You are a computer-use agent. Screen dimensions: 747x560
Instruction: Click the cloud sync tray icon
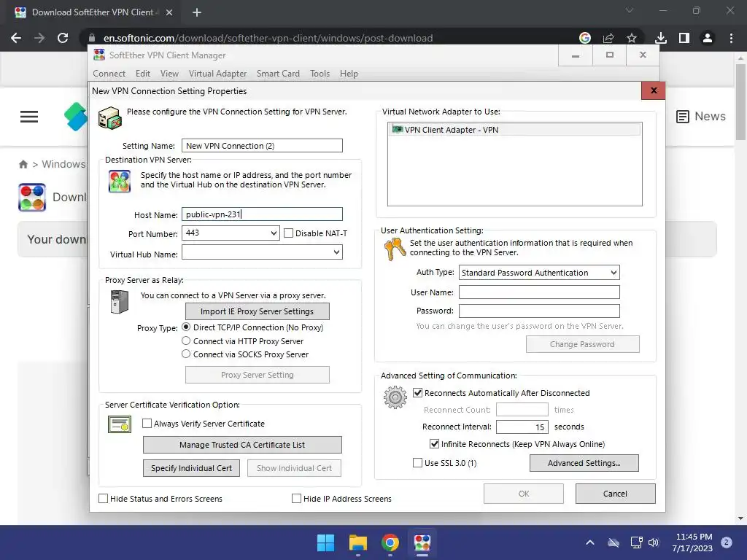click(x=614, y=542)
